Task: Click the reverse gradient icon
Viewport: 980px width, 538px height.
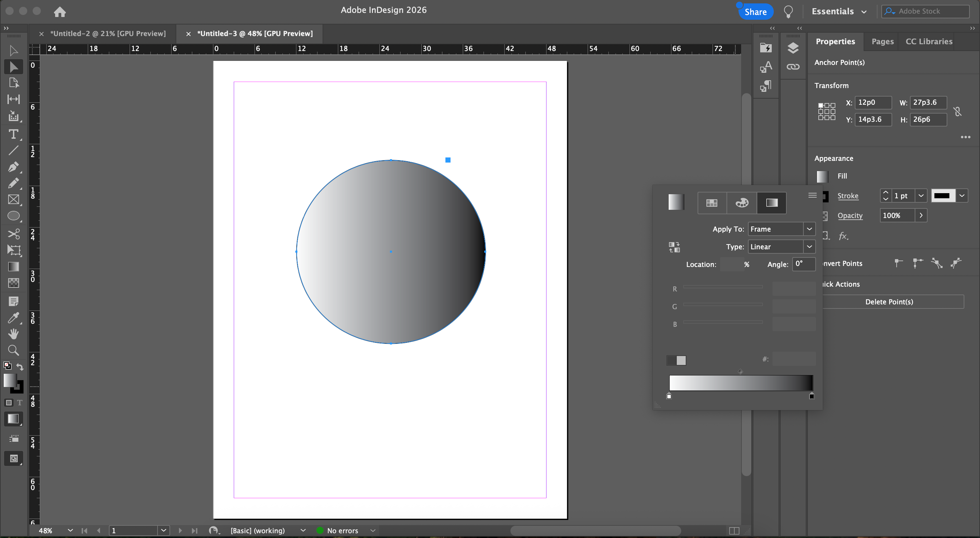Action: (674, 247)
